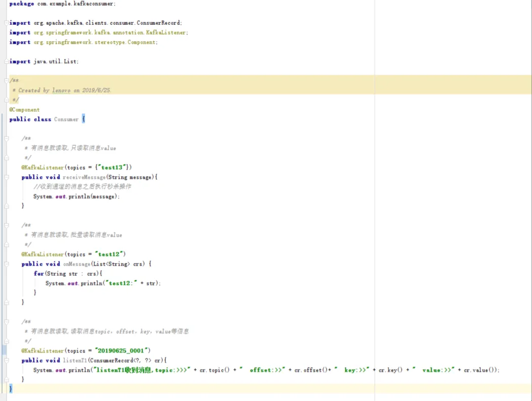Click the "20190625_0001" topic string

[121, 350]
